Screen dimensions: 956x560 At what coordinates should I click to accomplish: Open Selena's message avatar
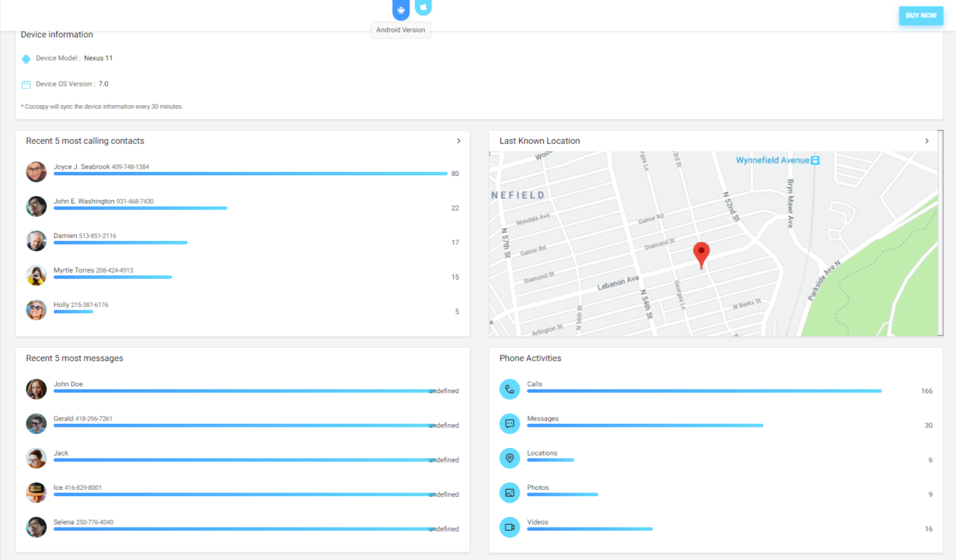(x=36, y=527)
